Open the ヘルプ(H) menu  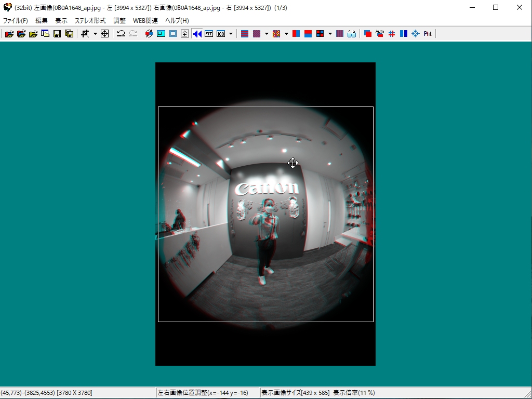tap(177, 21)
